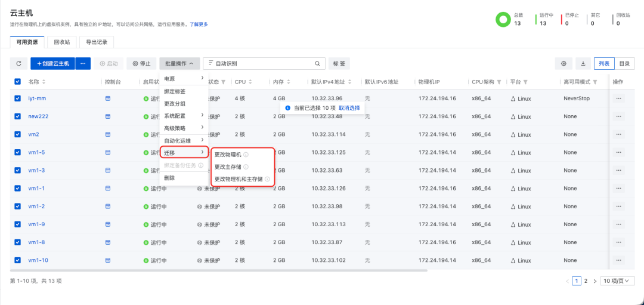Screen dimensions: 644x305
Task: Open the dropdown beside 创建云主机
Action: pos(83,64)
